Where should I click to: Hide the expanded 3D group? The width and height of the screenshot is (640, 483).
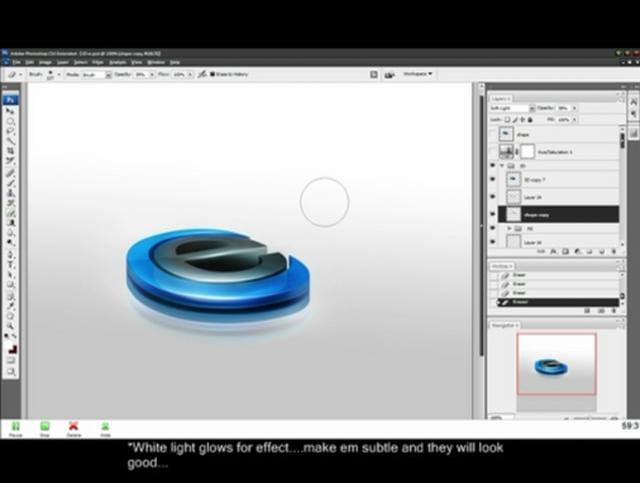click(x=493, y=166)
